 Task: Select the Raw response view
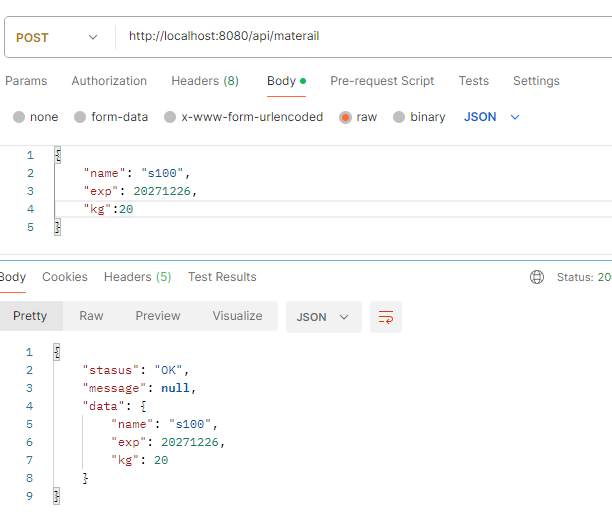click(x=91, y=316)
